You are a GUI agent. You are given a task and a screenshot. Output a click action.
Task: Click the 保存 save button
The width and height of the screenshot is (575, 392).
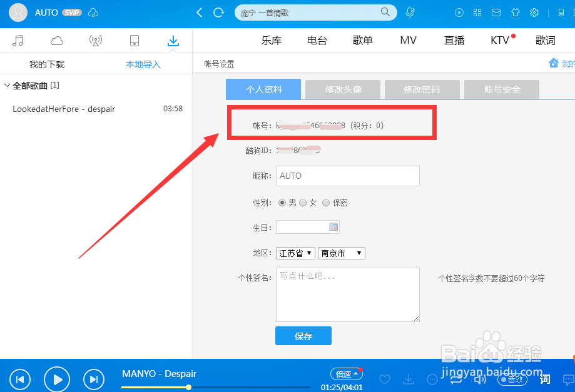click(x=303, y=336)
